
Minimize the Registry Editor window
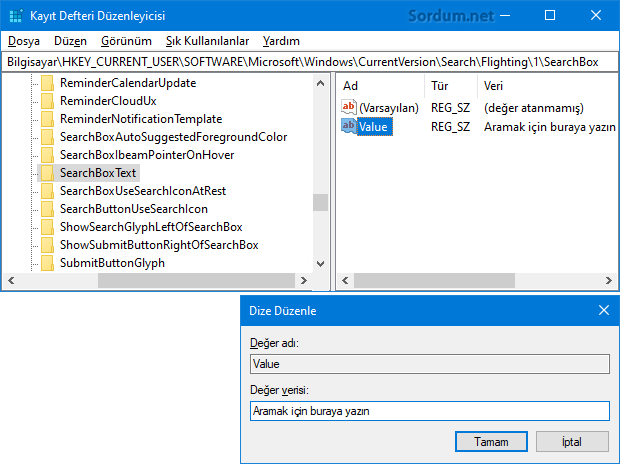point(505,15)
